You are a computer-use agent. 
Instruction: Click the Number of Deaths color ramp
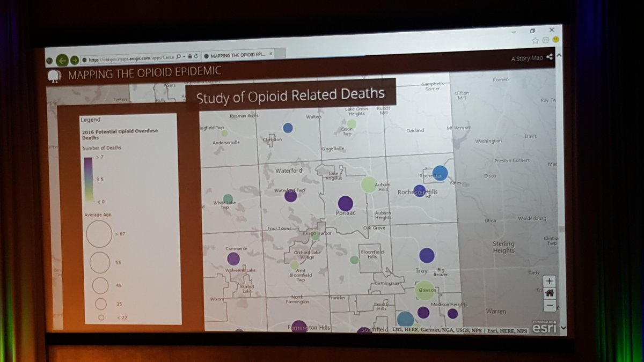pyautogui.click(x=88, y=180)
